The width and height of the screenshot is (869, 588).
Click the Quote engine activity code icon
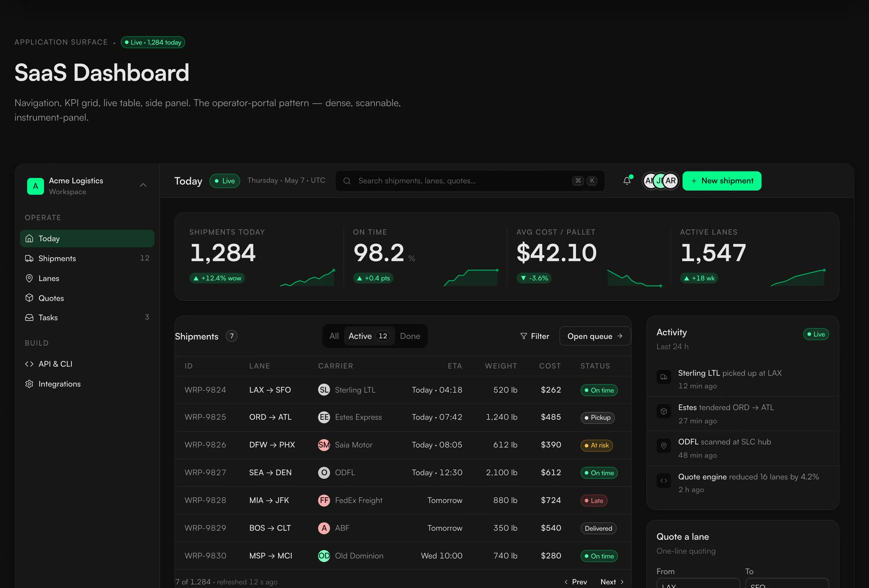click(664, 481)
